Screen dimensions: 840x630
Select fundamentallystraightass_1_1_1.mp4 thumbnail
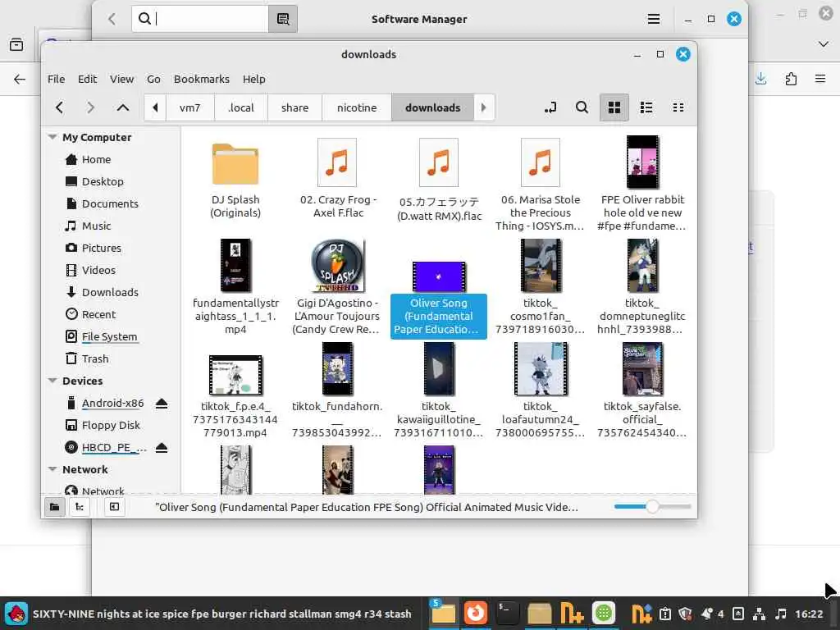(235, 266)
